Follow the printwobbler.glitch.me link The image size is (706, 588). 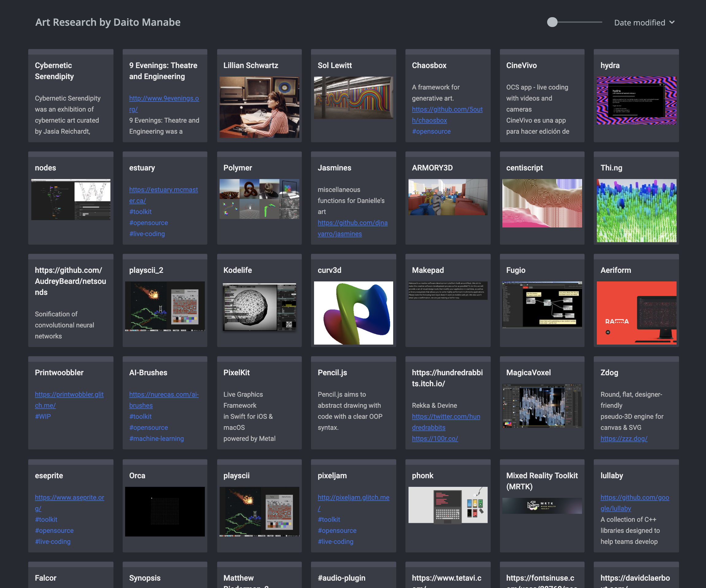(x=69, y=400)
